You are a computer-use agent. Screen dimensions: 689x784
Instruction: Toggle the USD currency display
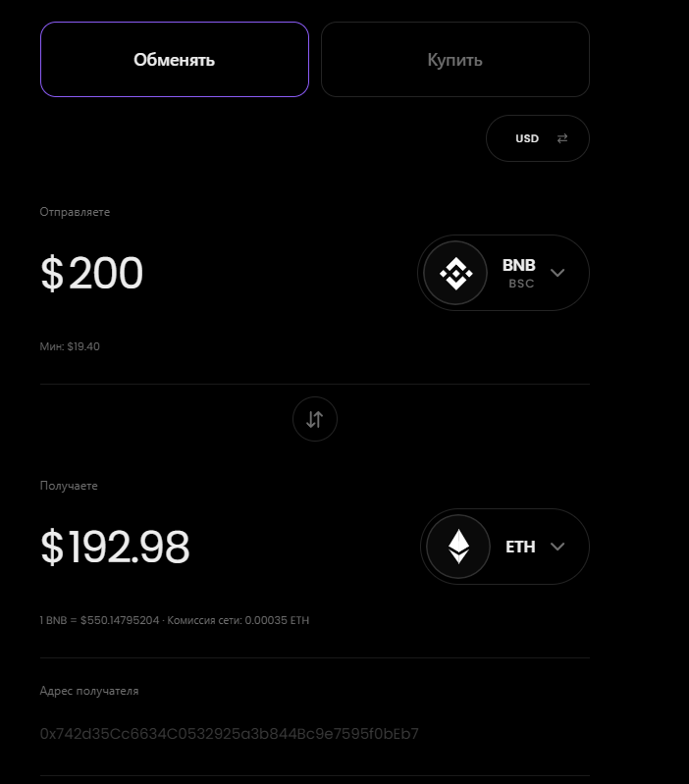pyautogui.click(x=538, y=138)
